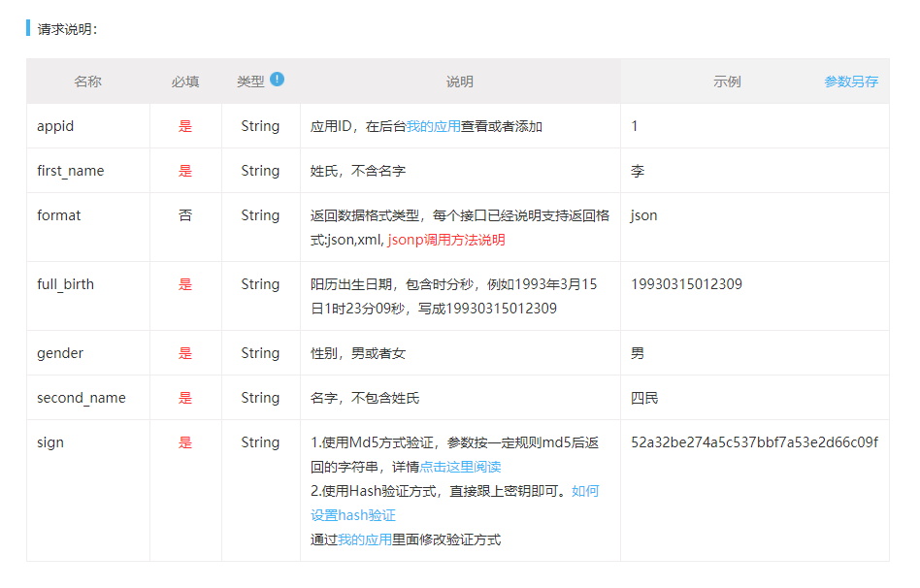Open 我的应用 link in appid description
Viewport: 920px width, 588px height.
[434, 126]
